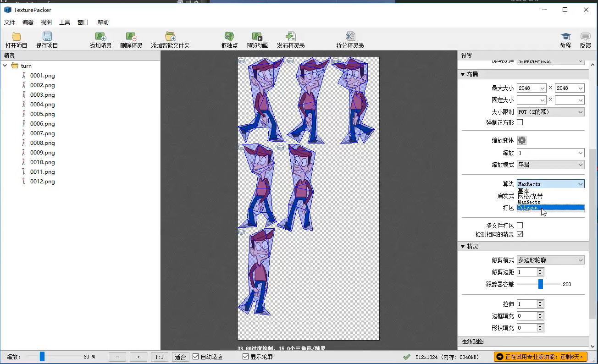Save the project with 保存项目 icon
The width and height of the screenshot is (598, 364).
pyautogui.click(x=47, y=39)
